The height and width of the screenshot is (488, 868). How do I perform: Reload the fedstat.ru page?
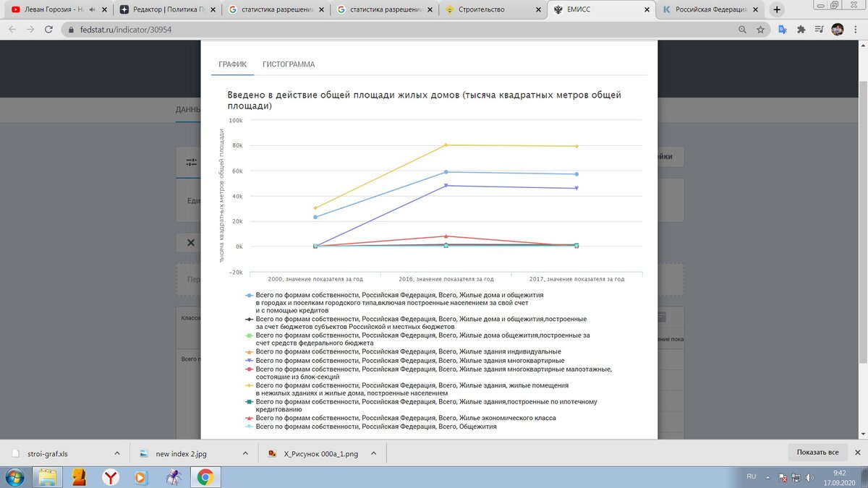tap(50, 30)
